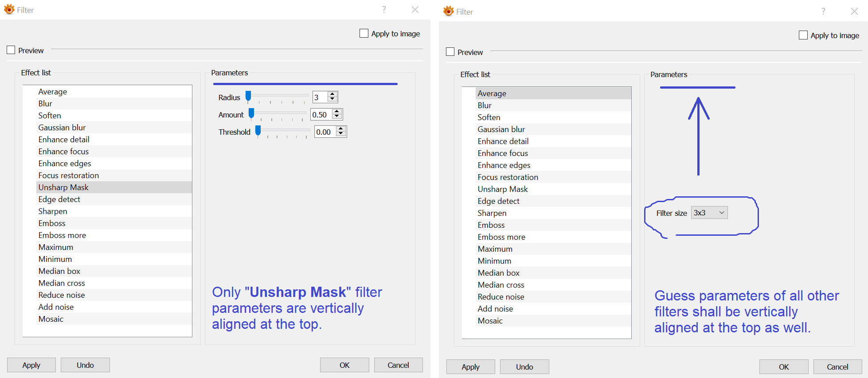Select Edge detect in the Average filter dialog

click(553, 201)
